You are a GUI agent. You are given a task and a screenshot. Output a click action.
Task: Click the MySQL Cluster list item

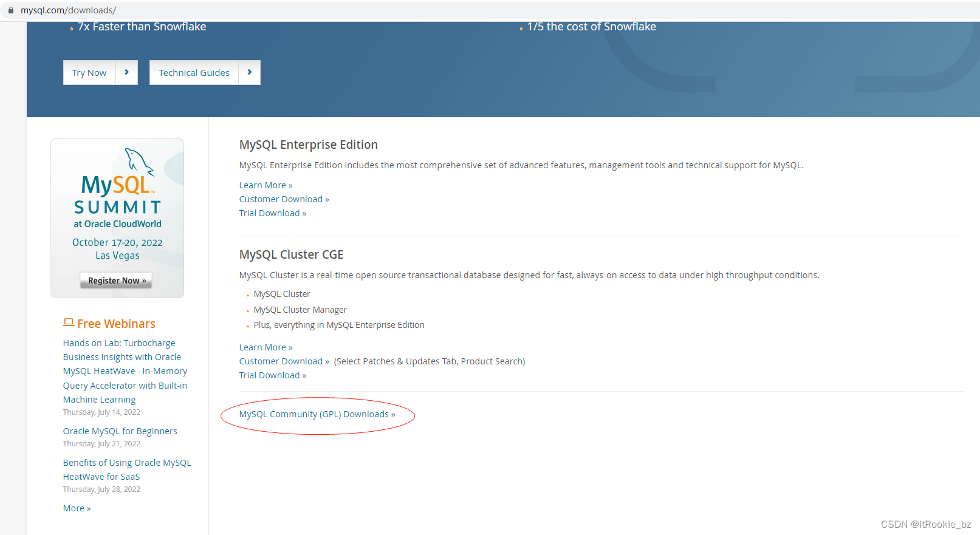pyautogui.click(x=282, y=294)
